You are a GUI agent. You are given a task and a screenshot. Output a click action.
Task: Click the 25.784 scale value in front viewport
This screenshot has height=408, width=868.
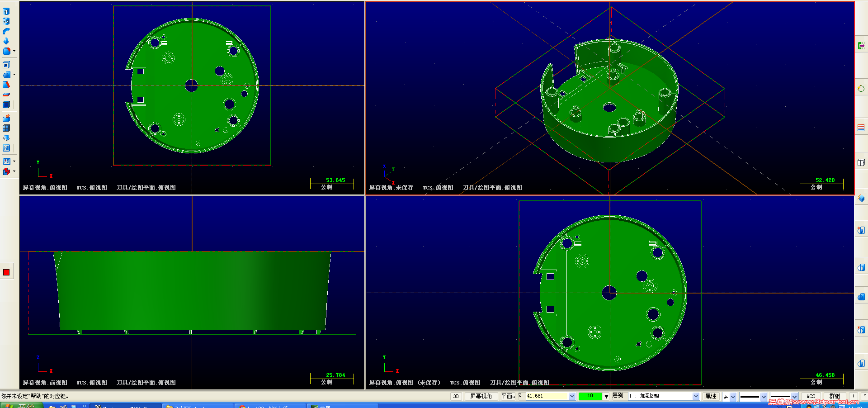point(335,375)
